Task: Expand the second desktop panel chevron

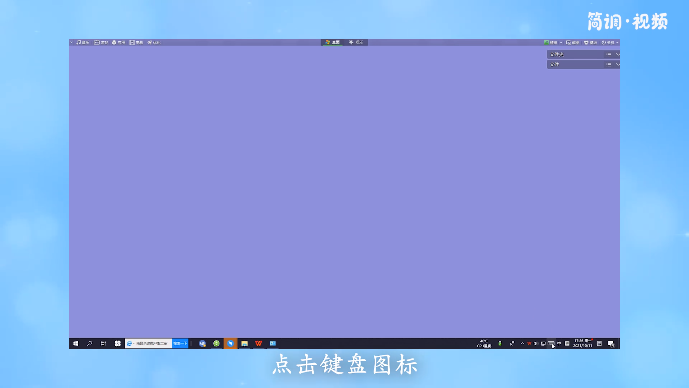Action: click(617, 64)
